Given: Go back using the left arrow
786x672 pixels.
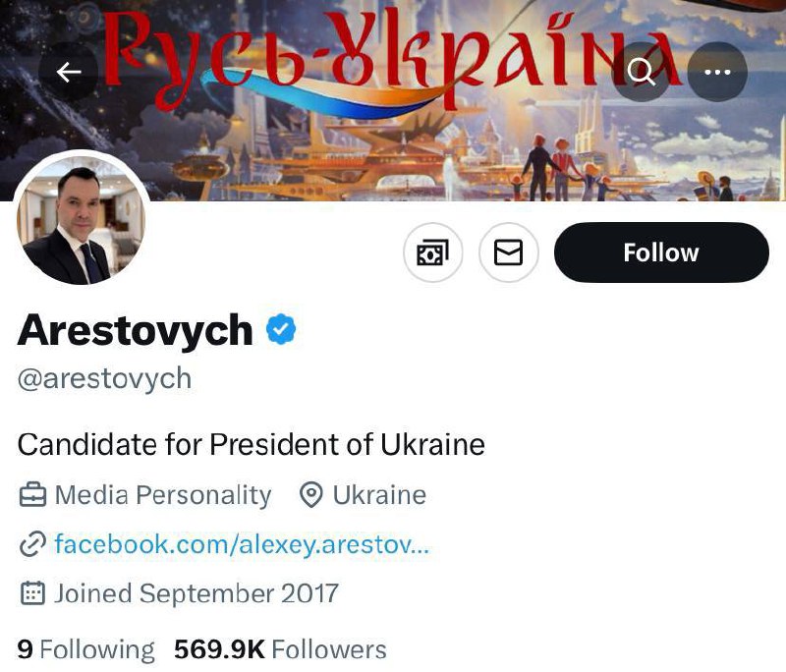Looking at the screenshot, I should tap(69, 72).
